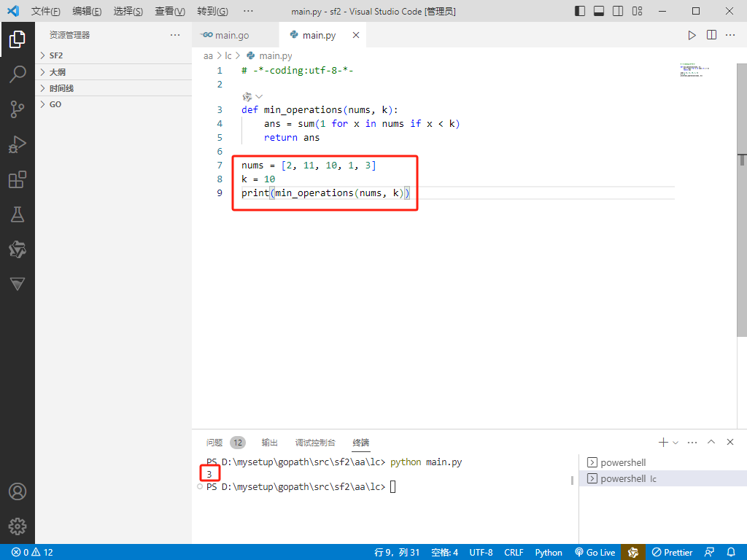This screenshot has height=560, width=747.
Task: Toggle primary side bar layout icon
Action: pyautogui.click(x=580, y=11)
